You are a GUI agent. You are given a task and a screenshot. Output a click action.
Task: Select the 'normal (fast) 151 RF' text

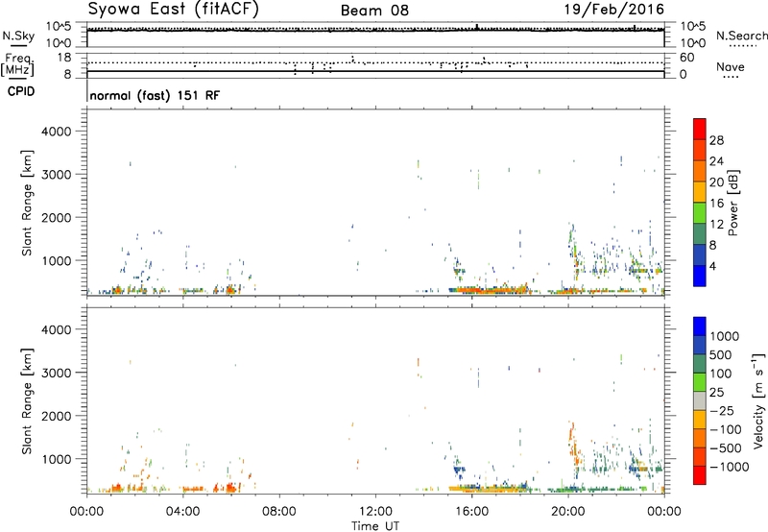pos(155,95)
